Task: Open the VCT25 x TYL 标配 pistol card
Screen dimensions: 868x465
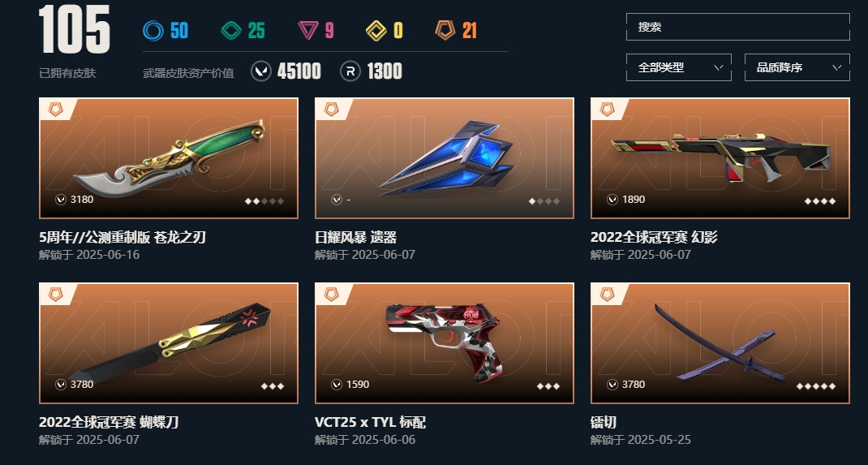Action: pyautogui.click(x=445, y=343)
